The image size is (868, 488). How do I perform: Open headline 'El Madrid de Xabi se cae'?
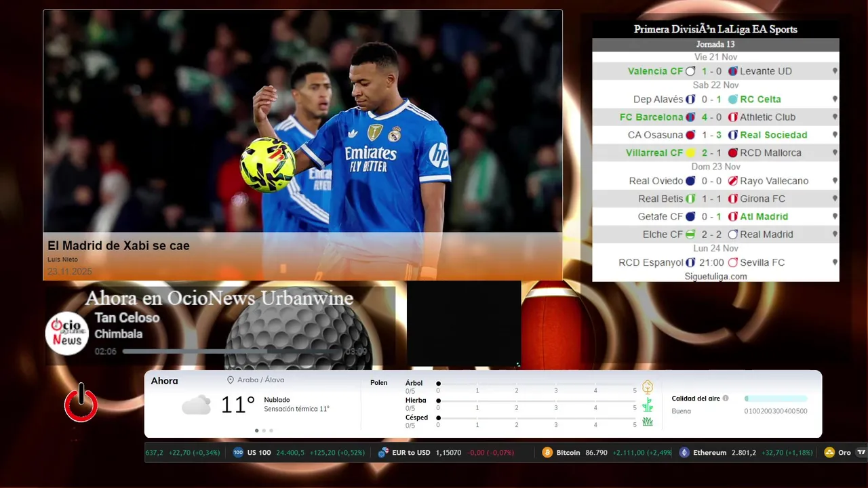[x=119, y=245]
